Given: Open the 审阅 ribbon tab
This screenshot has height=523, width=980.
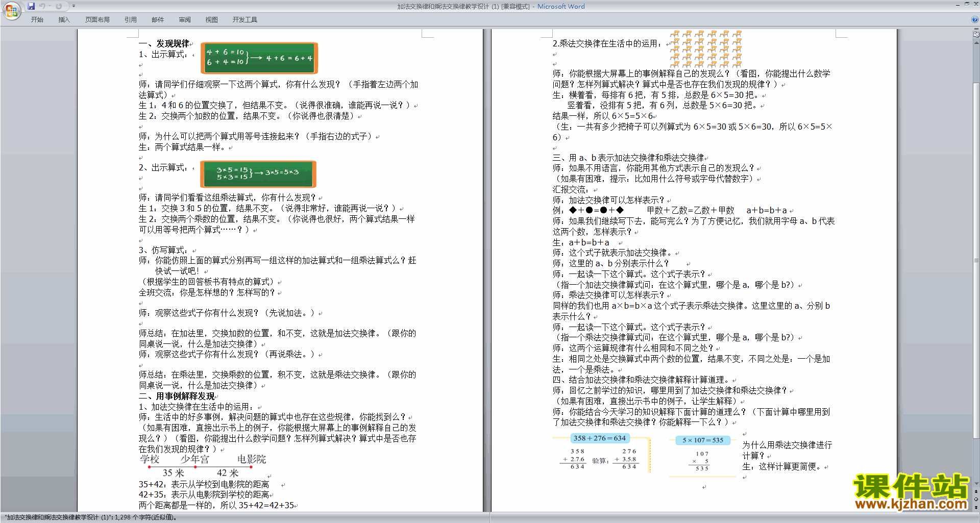Looking at the screenshot, I should [185, 20].
